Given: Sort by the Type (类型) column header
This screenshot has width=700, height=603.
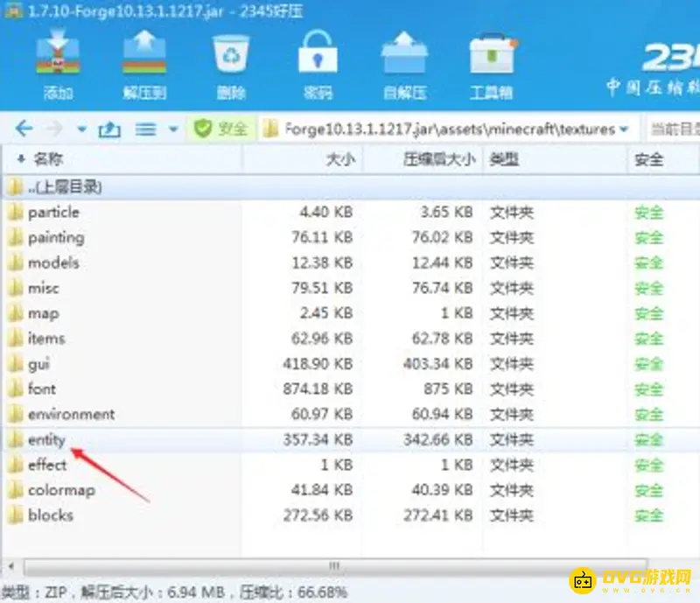Looking at the screenshot, I should tap(504, 160).
